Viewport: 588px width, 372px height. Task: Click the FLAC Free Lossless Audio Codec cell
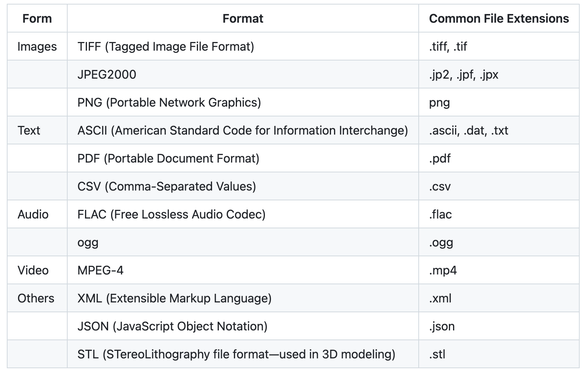click(171, 214)
